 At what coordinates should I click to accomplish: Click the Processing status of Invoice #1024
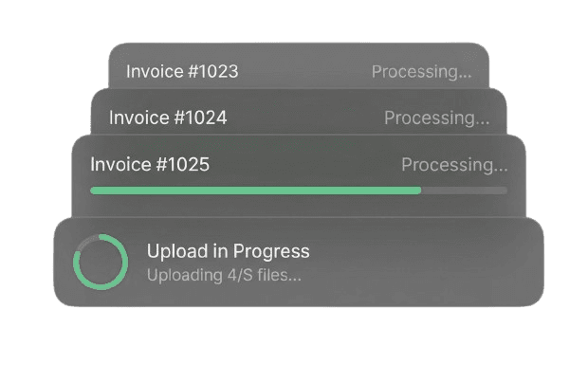pos(436,118)
